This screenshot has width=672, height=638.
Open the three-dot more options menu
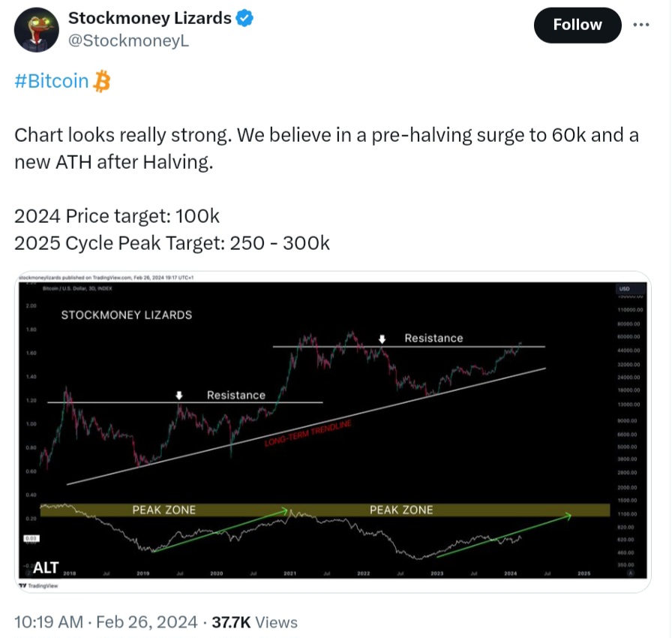pos(640,25)
